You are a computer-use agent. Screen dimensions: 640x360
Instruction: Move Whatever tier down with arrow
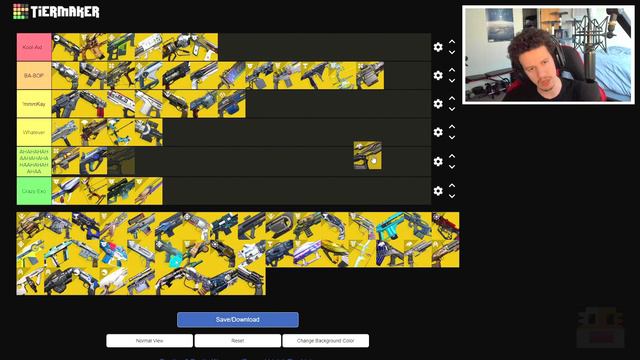pyautogui.click(x=452, y=138)
